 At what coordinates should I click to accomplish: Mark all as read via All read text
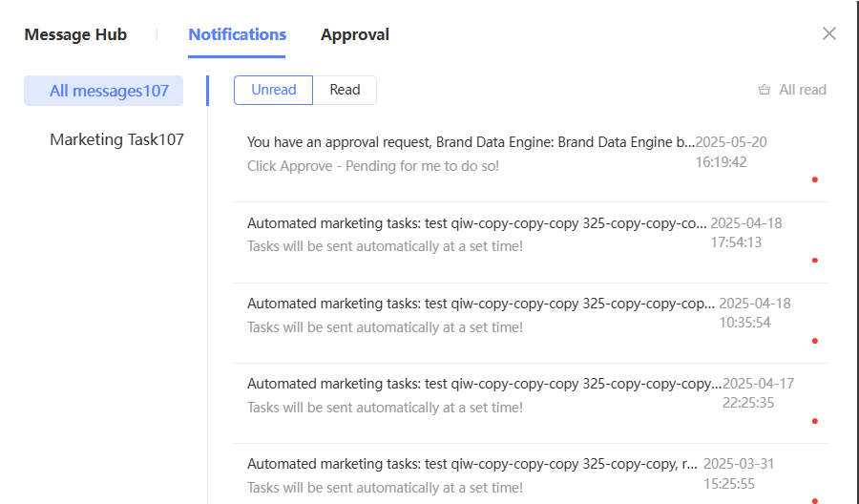(803, 90)
